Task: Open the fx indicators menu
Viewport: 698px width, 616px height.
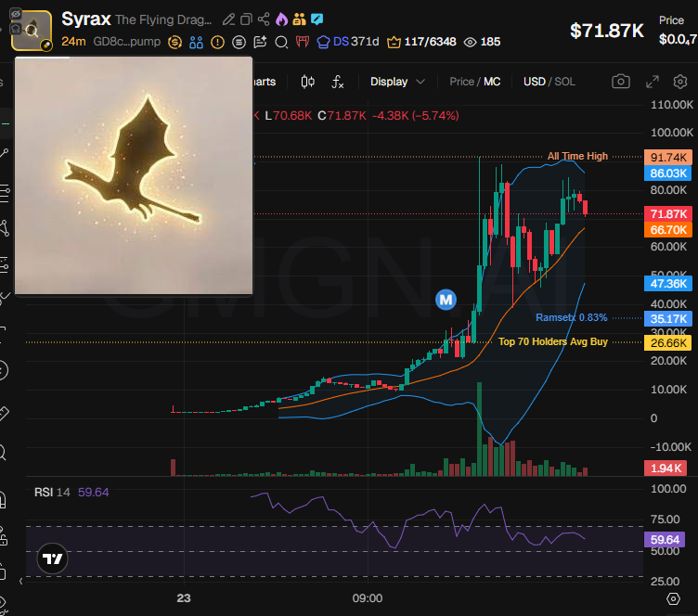Action: pos(338,82)
